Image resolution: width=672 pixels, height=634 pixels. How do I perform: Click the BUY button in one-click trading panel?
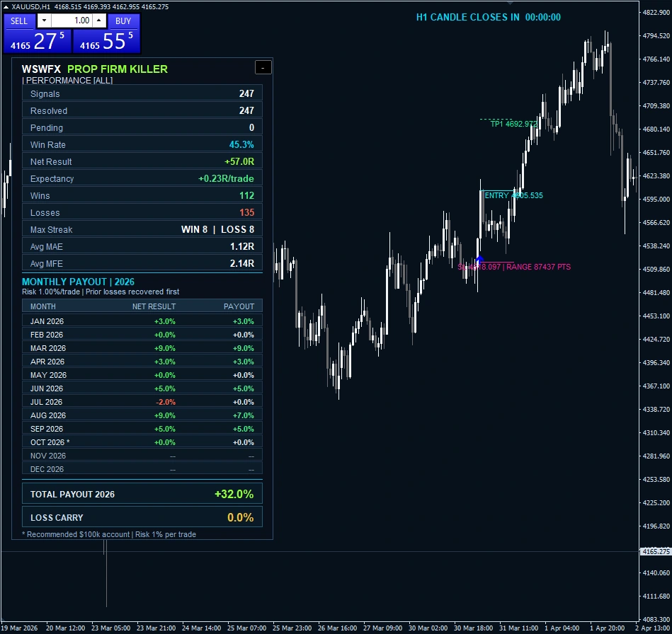tap(123, 21)
